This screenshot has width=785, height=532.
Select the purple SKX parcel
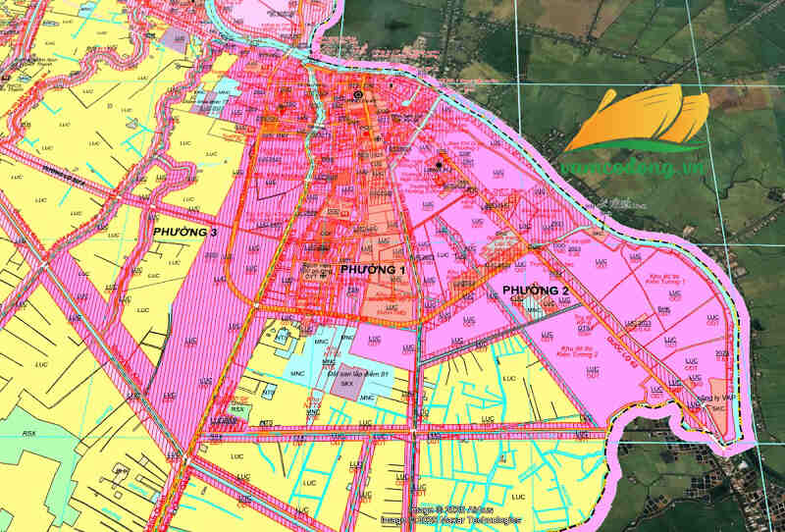(x=350, y=382)
